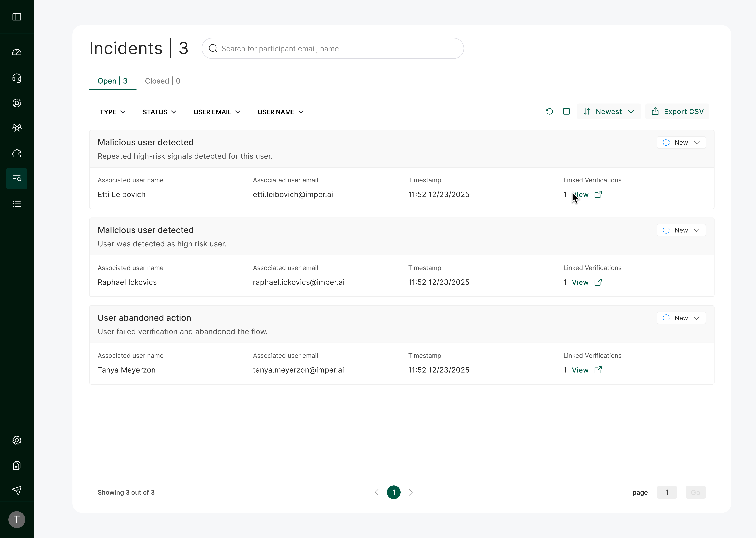Go to the next page arrow
This screenshot has width=756, height=538.
[x=411, y=492]
